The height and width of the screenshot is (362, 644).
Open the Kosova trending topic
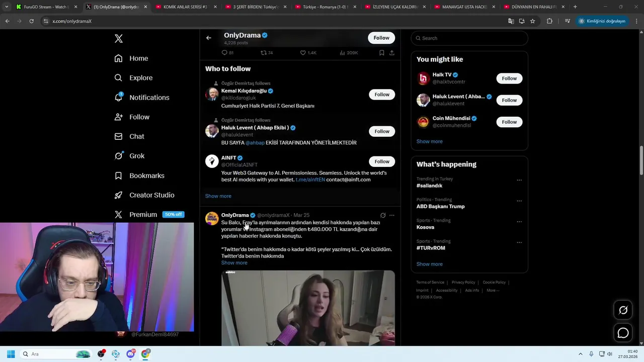click(x=425, y=227)
